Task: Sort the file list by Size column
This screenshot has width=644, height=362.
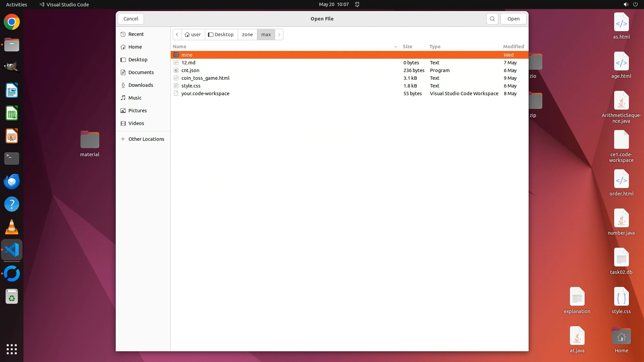Action: [407, 47]
